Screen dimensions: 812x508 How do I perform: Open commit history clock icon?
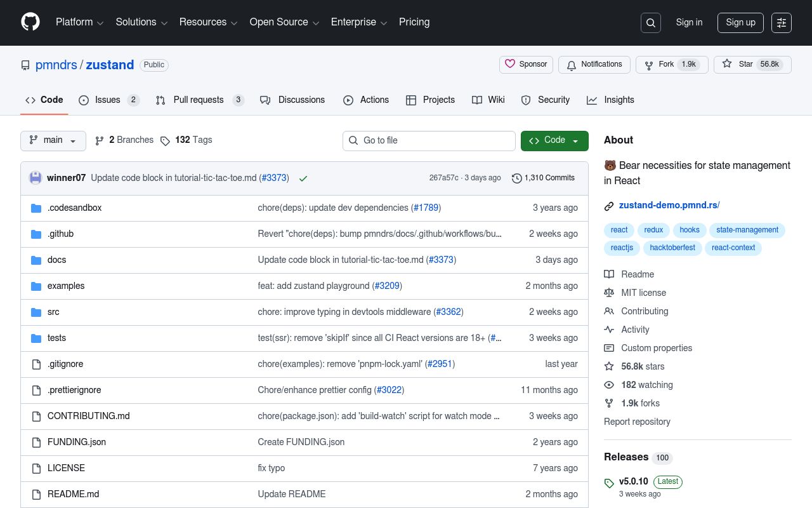coord(517,178)
